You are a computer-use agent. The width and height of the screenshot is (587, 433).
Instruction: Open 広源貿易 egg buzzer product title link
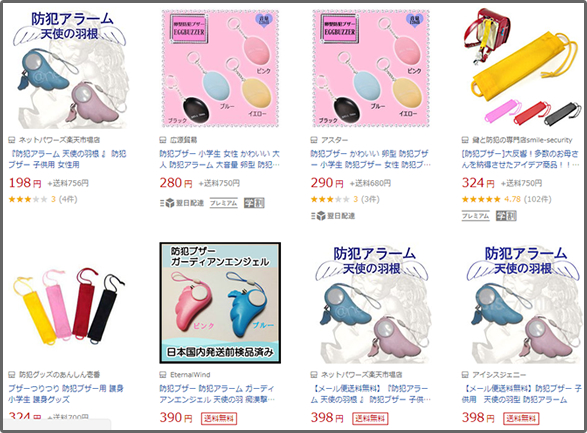coord(219,159)
